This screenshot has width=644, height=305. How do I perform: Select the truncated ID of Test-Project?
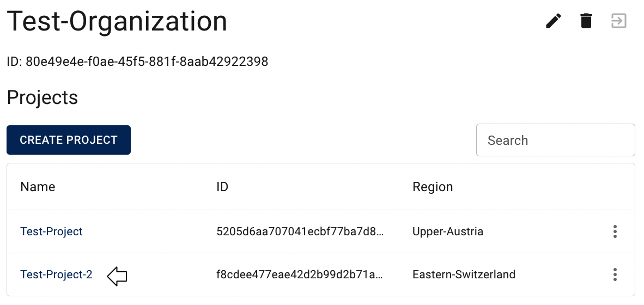[300, 231]
